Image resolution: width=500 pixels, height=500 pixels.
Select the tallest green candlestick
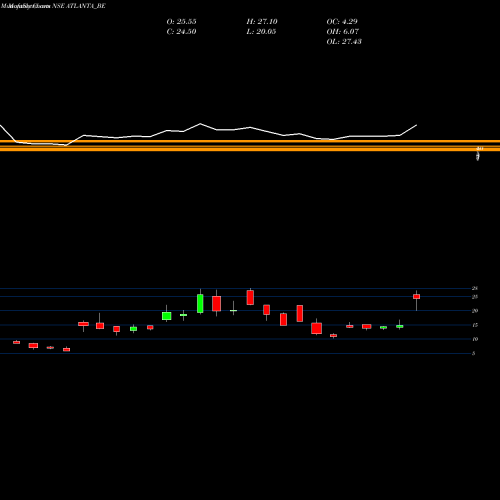coord(200,303)
